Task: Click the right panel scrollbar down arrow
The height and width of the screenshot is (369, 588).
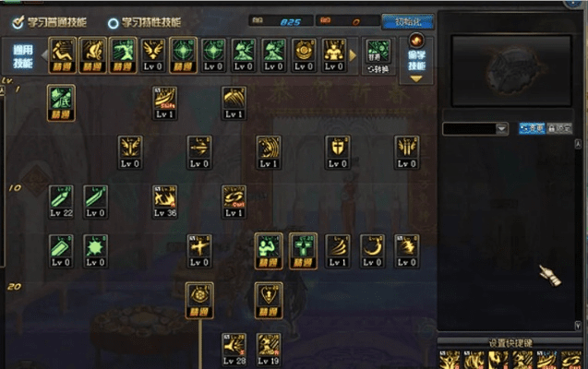Action: [578, 325]
